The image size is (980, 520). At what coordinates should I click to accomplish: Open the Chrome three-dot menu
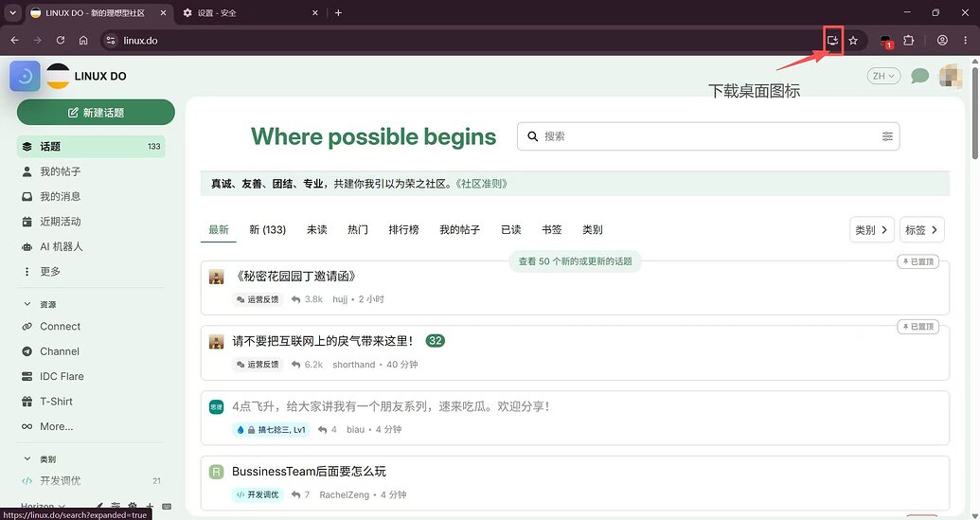click(965, 41)
